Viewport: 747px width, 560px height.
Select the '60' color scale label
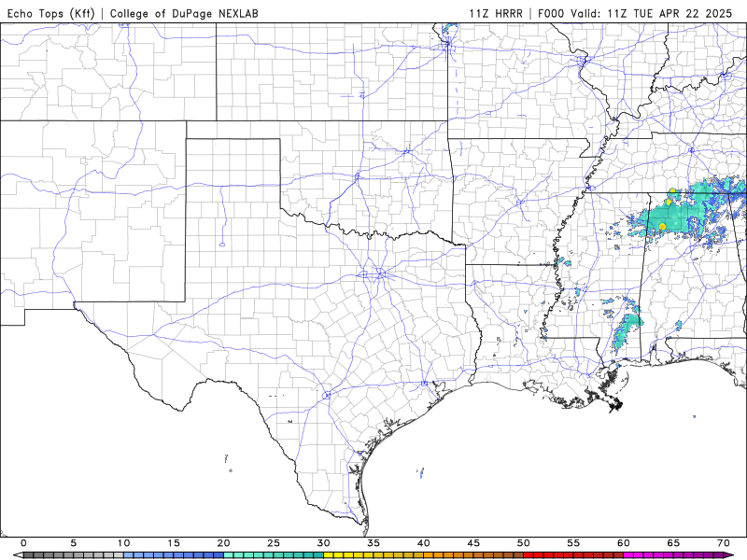coord(624,543)
